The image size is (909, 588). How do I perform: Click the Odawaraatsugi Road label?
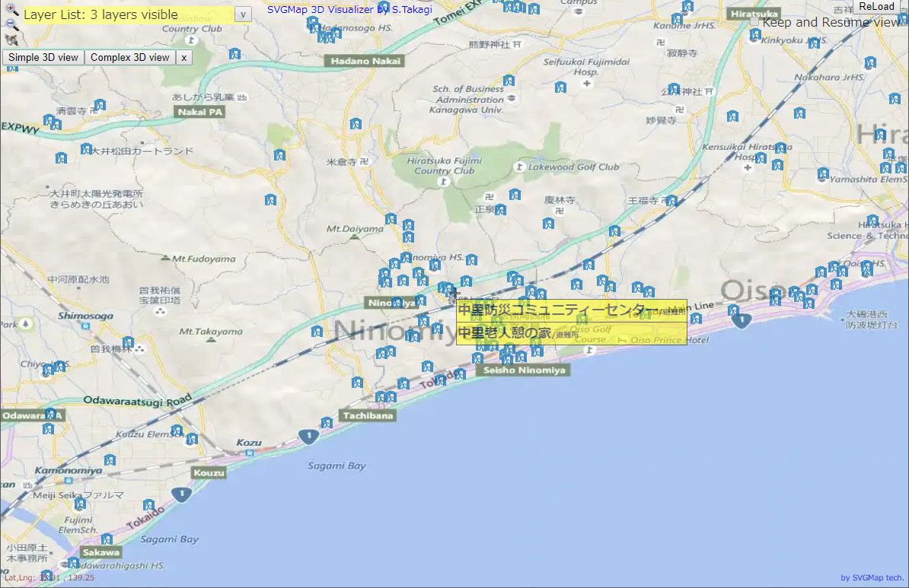click(137, 400)
